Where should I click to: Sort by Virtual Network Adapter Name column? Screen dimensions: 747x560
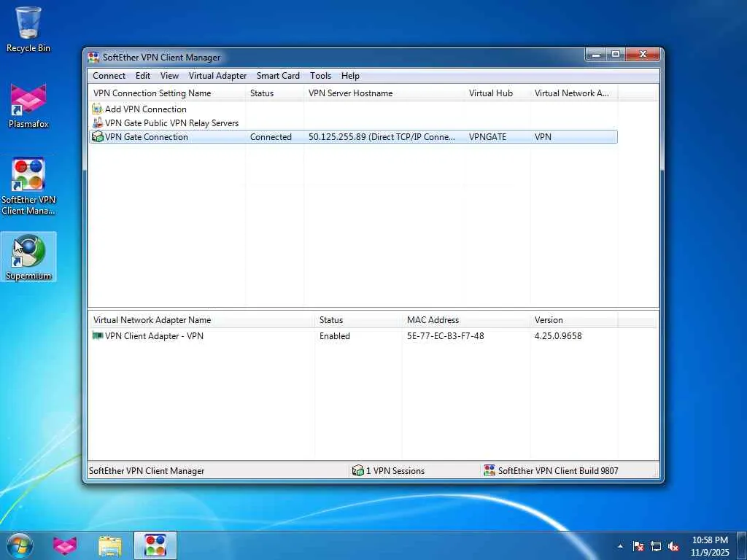[201, 320]
